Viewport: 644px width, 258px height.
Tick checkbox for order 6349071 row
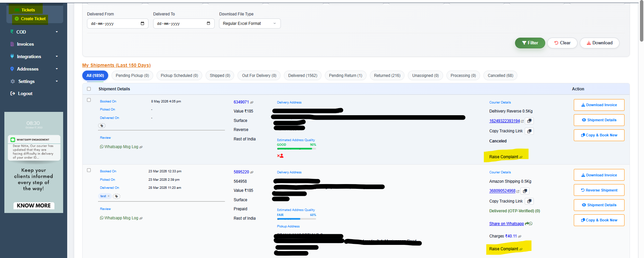(89, 100)
